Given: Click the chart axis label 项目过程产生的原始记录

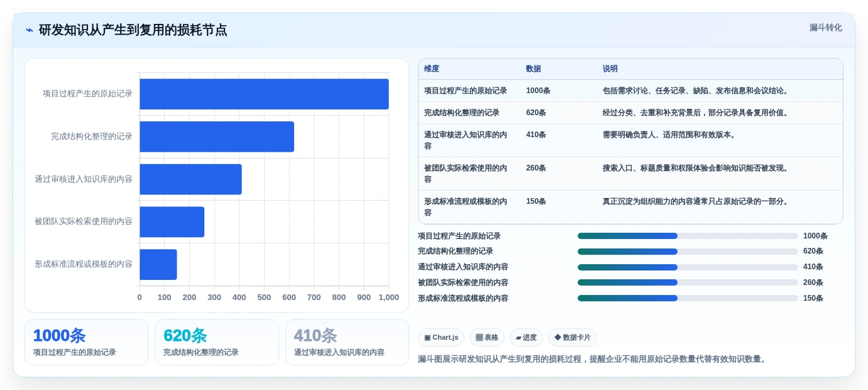Looking at the screenshot, I should pyautogui.click(x=87, y=94).
